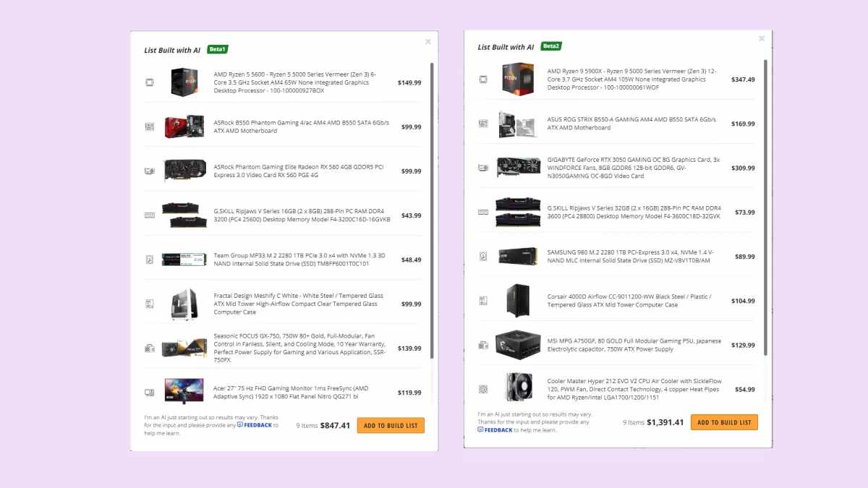Viewport: 868px width, 488px height.
Task: Open AMD Ryzen 9 5900X product description
Action: pyautogui.click(x=631, y=80)
